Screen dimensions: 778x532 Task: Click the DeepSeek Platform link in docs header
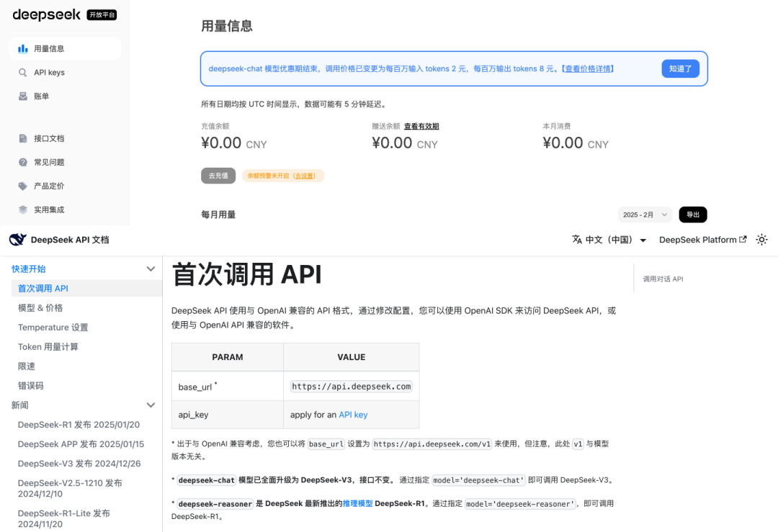pos(702,240)
